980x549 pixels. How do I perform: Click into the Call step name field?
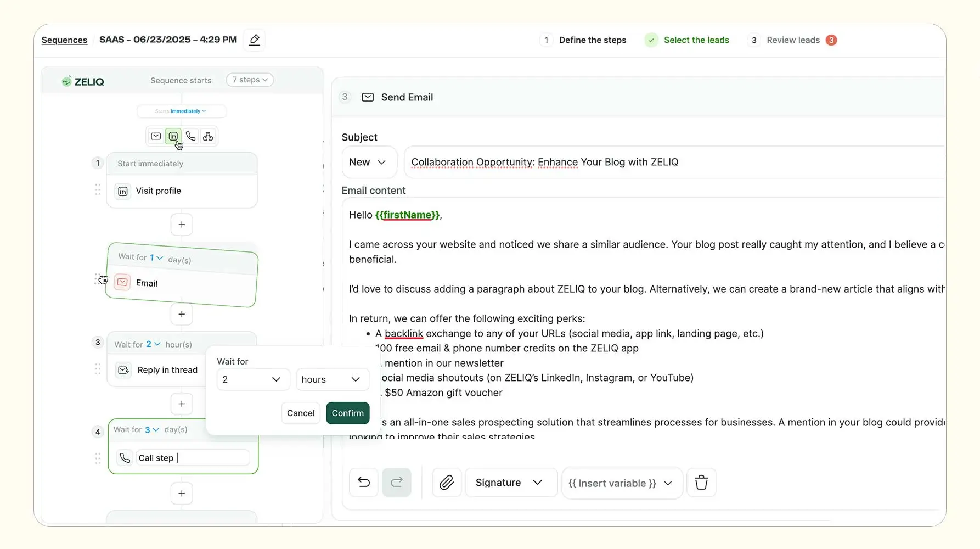click(193, 458)
